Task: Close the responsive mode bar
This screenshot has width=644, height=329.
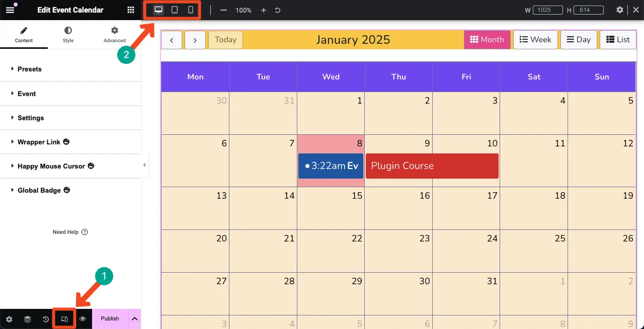Action: [635, 10]
